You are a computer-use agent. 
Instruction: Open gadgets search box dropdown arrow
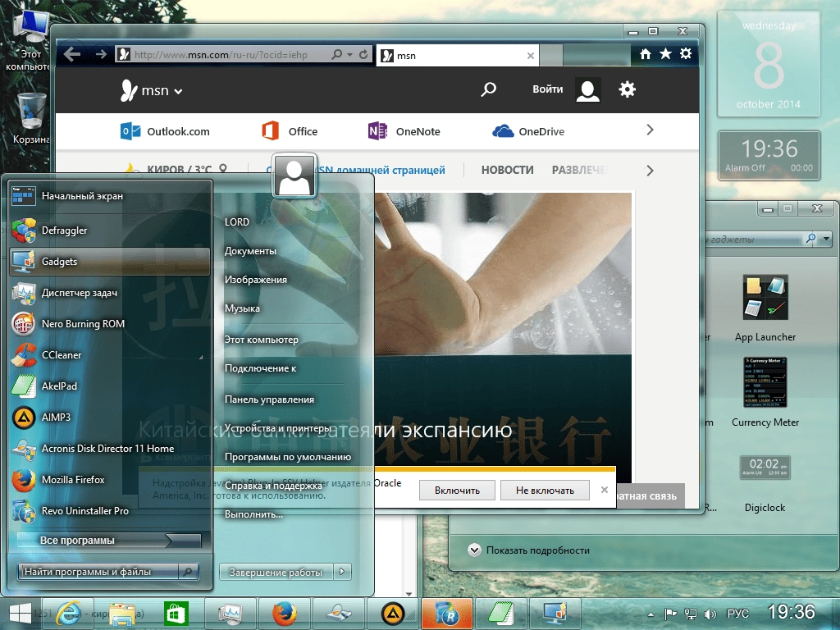(x=826, y=239)
